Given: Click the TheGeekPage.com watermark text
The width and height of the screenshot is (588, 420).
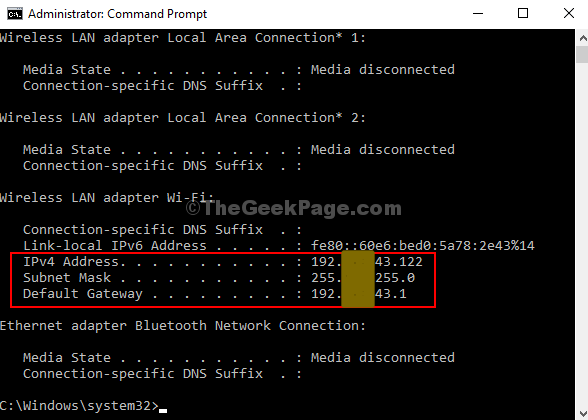Looking at the screenshot, I should [x=294, y=208].
